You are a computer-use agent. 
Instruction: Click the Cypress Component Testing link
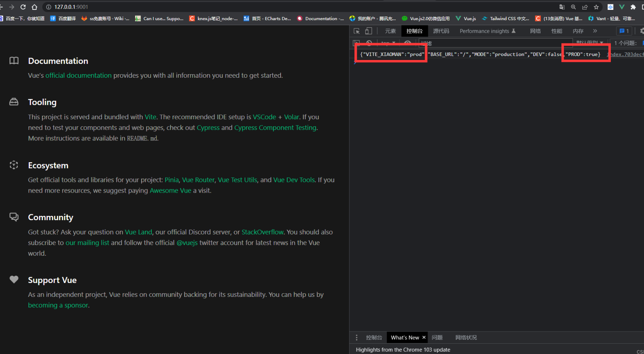pyautogui.click(x=275, y=127)
